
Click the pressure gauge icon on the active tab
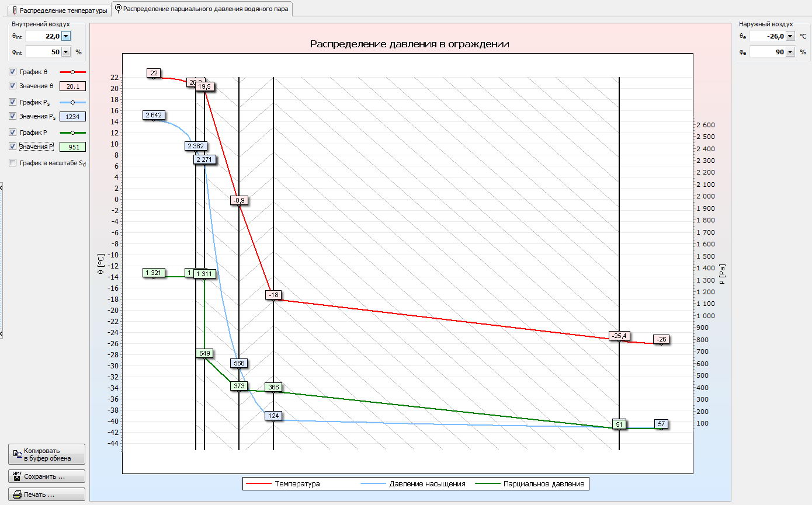(118, 9)
